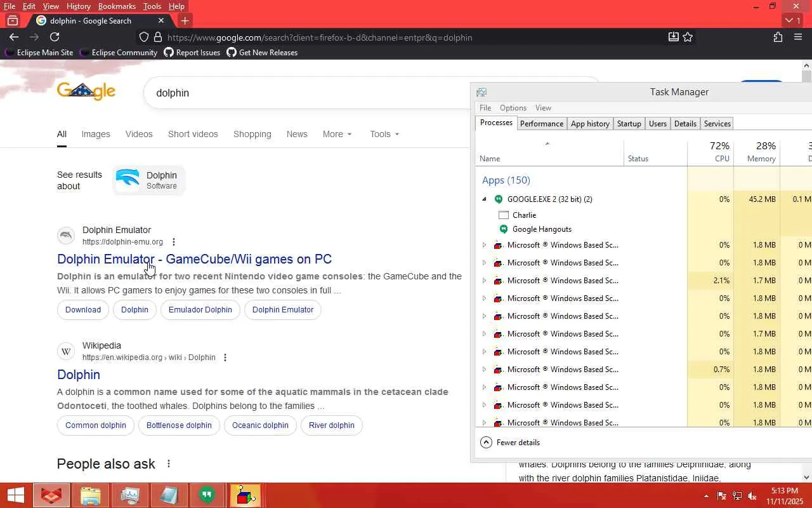
Task: Sort processes by the CPU column header
Action: (710, 152)
